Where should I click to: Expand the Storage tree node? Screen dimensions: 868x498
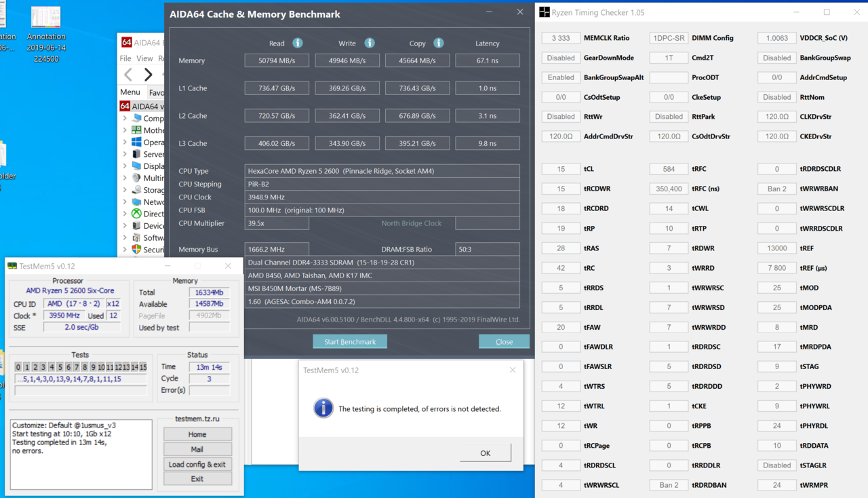click(x=125, y=190)
